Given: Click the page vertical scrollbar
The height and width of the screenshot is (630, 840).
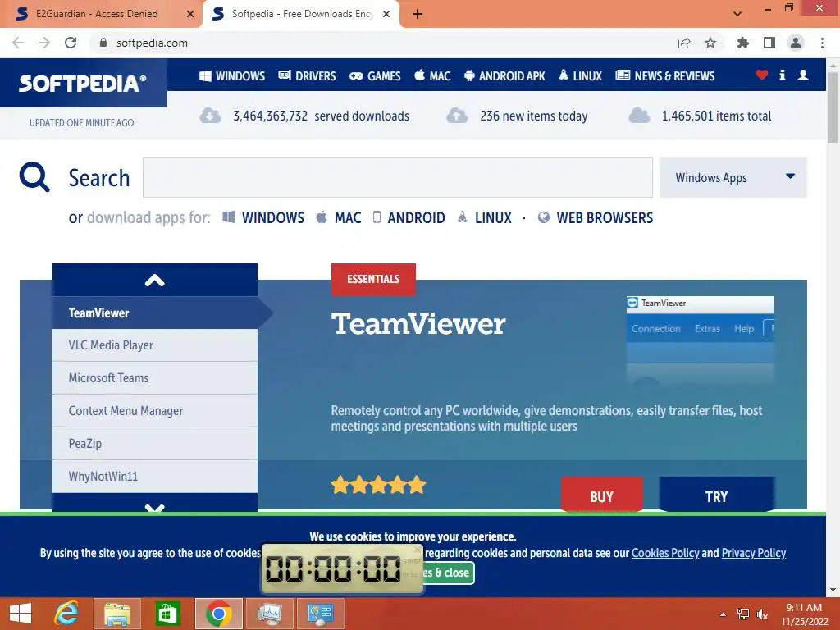Looking at the screenshot, I should [833, 107].
